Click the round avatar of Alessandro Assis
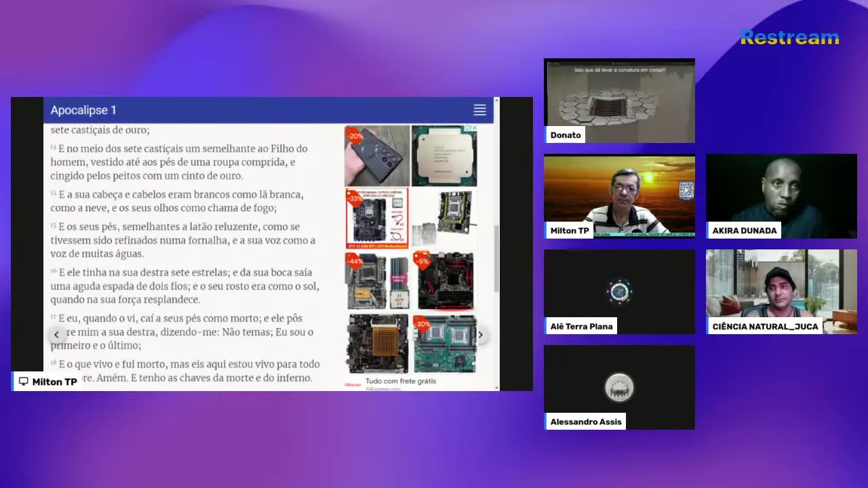The height and width of the screenshot is (488, 868). tap(619, 387)
